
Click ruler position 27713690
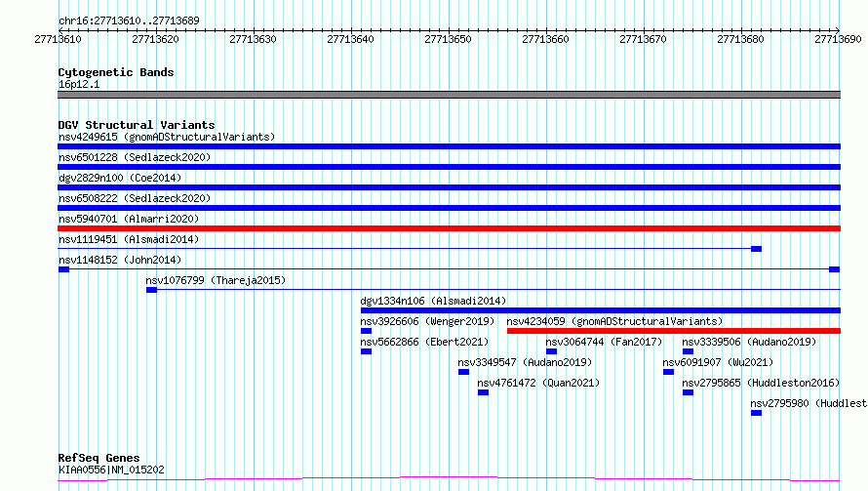pos(838,39)
